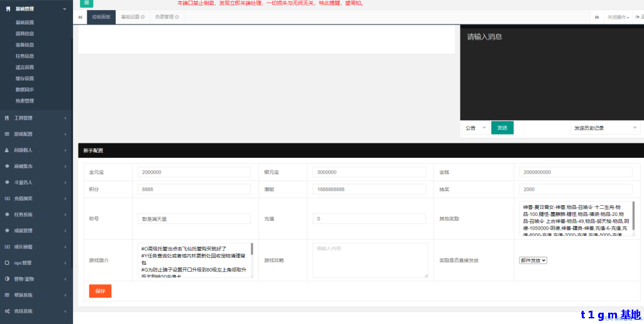This screenshot has height=324, width=644.
Task: Click the 抽奖 field showing 2000
Action: click(x=576, y=189)
